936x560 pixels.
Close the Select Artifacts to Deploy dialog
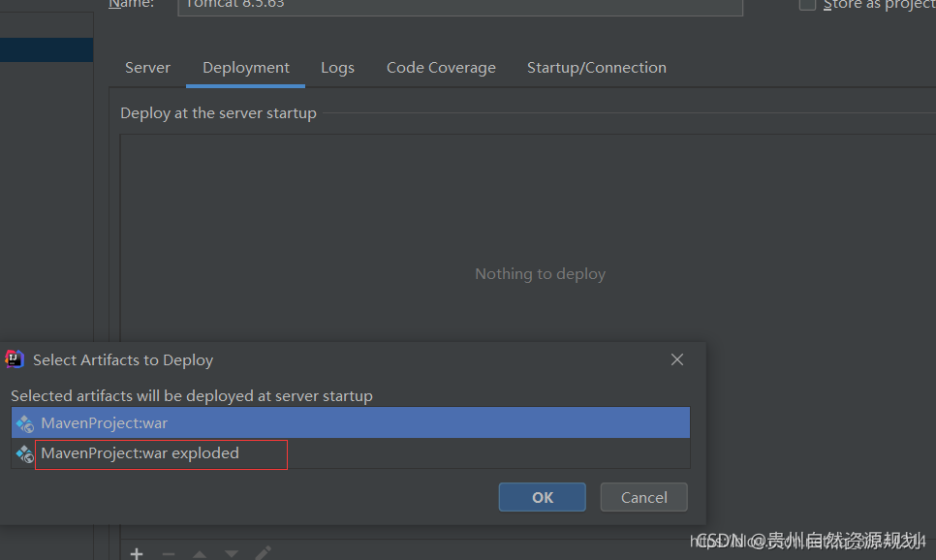pyautogui.click(x=677, y=359)
